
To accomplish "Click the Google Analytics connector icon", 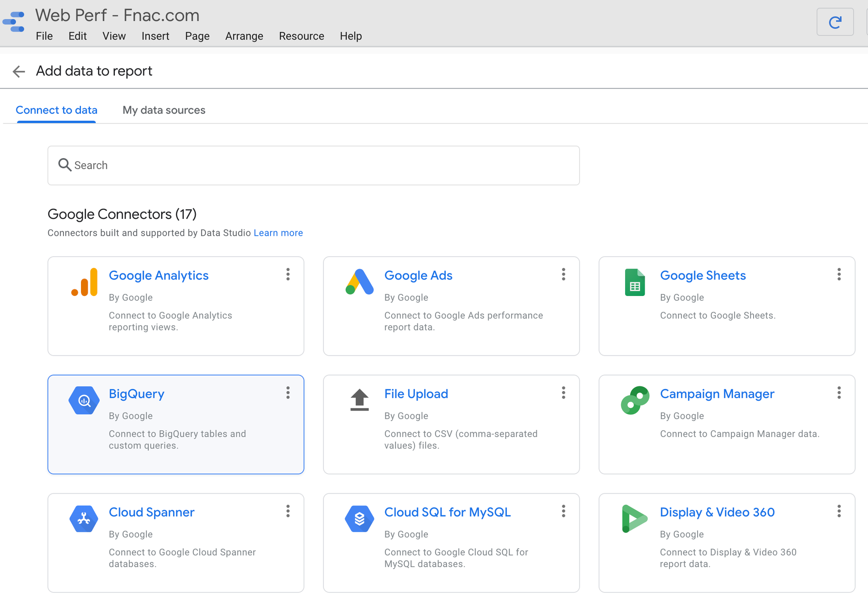I will coord(84,282).
